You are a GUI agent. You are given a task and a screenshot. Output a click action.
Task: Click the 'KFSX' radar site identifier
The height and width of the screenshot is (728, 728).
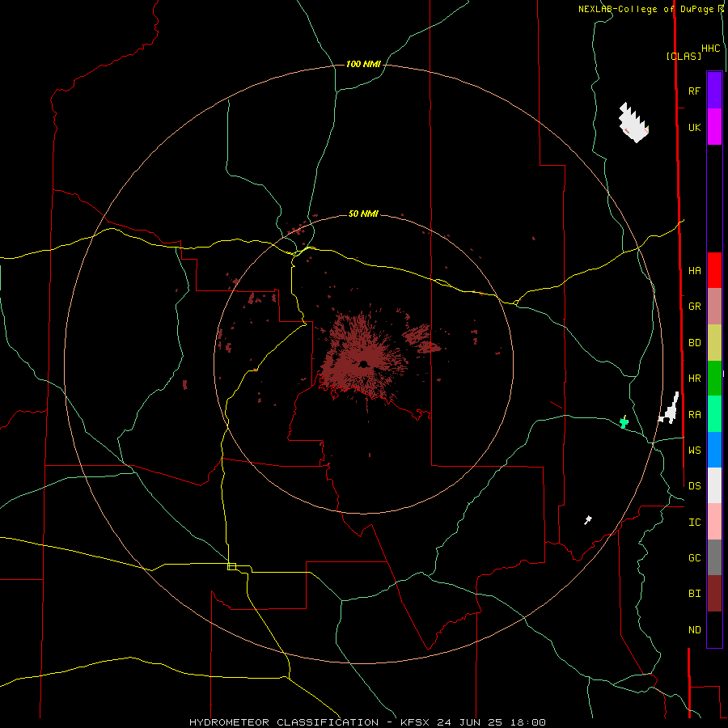[x=415, y=722]
